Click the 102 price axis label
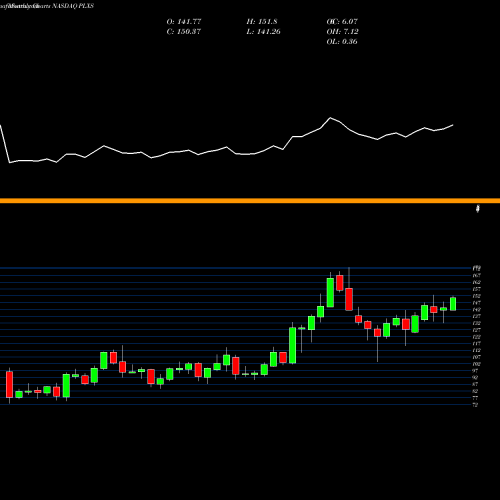The image size is (500, 500). pyautogui.click(x=477, y=364)
